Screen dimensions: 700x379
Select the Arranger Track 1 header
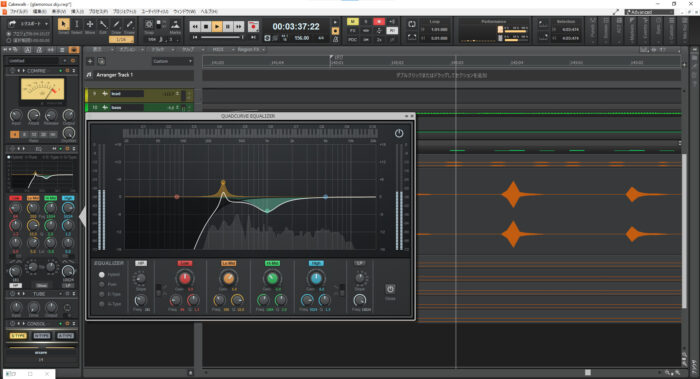pos(139,75)
